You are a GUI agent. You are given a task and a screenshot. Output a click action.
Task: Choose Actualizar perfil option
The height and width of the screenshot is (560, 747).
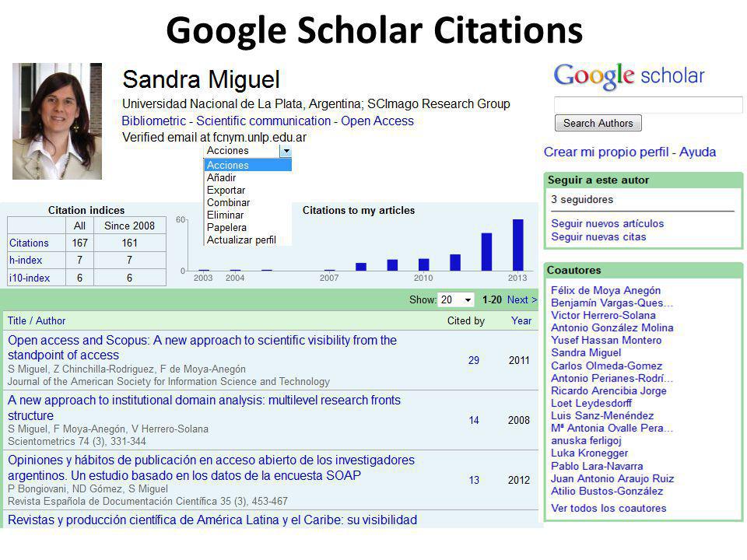tap(241, 240)
